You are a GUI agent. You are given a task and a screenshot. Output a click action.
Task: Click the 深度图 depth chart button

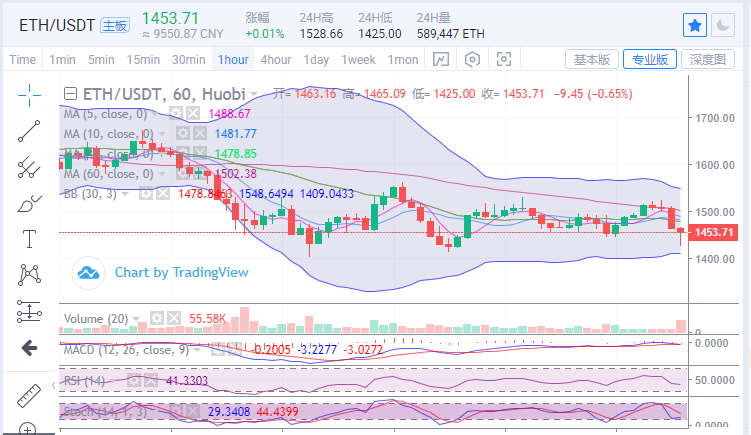coord(708,59)
